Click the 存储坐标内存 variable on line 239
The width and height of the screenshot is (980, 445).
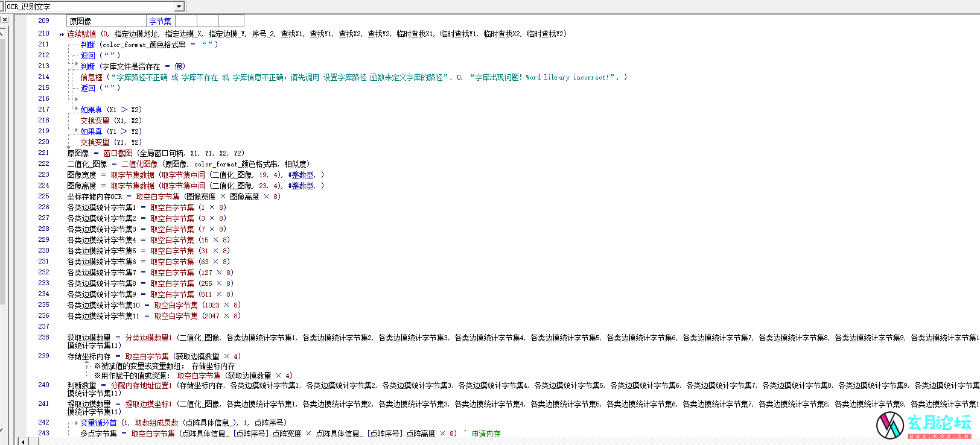[89, 356]
